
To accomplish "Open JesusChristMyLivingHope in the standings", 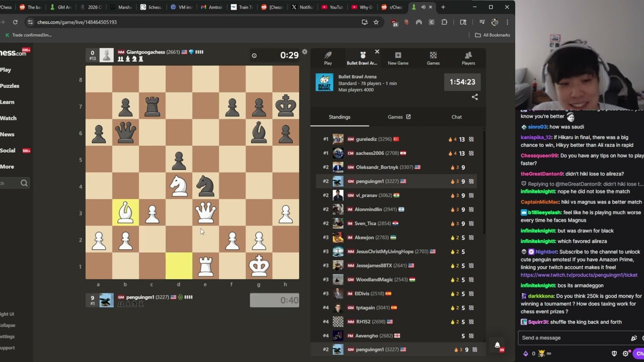I will pos(384,252).
